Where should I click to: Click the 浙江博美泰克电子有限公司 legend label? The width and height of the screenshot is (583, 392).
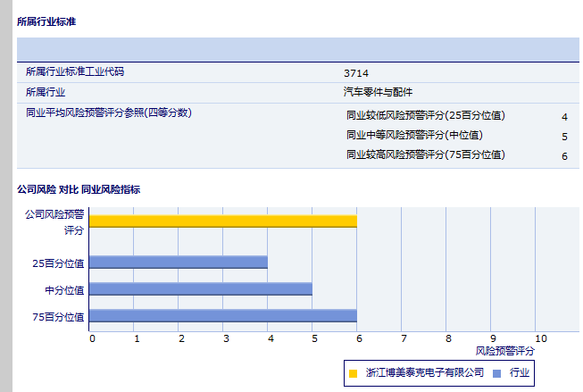pyautogui.click(x=424, y=373)
